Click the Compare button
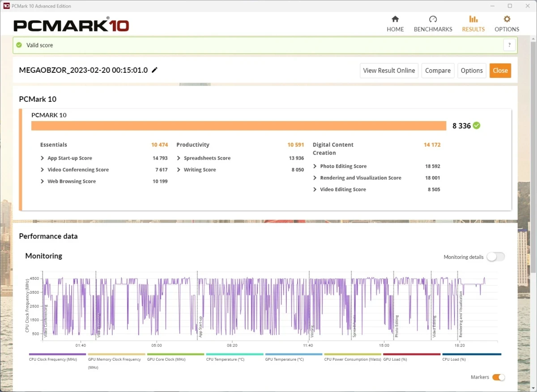The image size is (537, 392). (438, 71)
